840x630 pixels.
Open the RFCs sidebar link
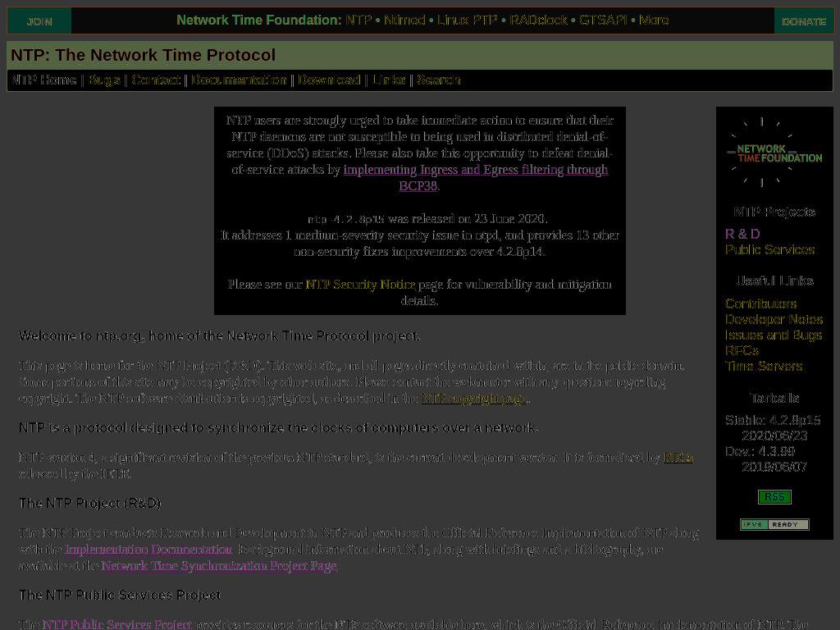pos(742,350)
